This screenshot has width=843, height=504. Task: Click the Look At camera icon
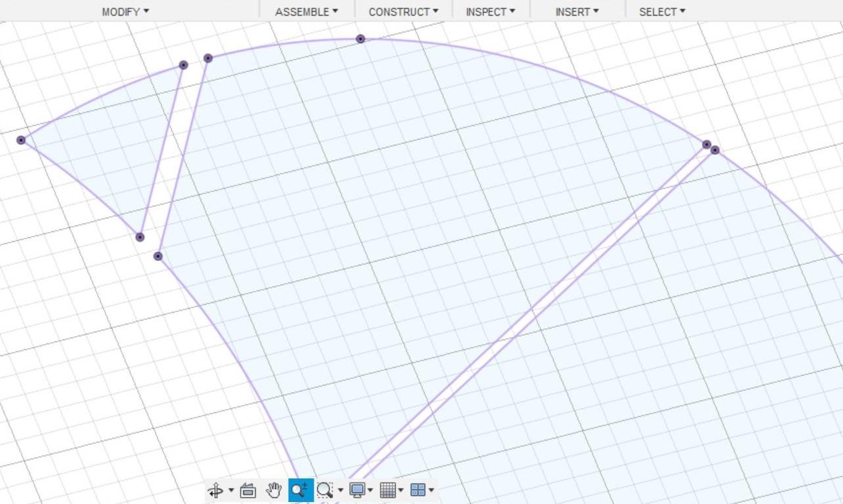[248, 490]
